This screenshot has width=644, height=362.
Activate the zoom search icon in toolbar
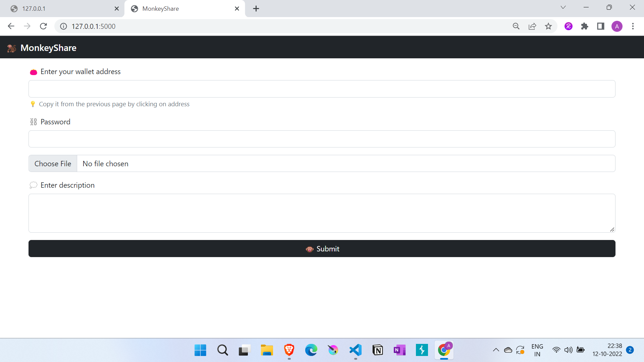(516, 26)
